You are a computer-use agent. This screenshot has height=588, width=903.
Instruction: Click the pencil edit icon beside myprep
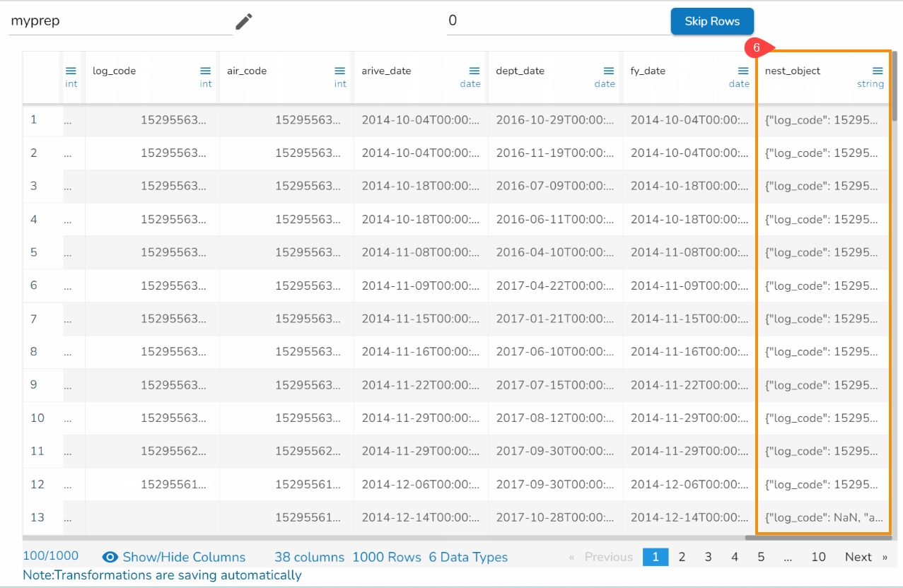(243, 22)
